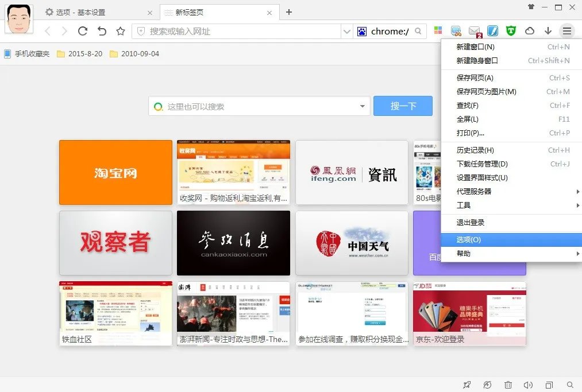Open the screenshot capture tool icon
This screenshot has height=392, width=582.
click(456, 30)
